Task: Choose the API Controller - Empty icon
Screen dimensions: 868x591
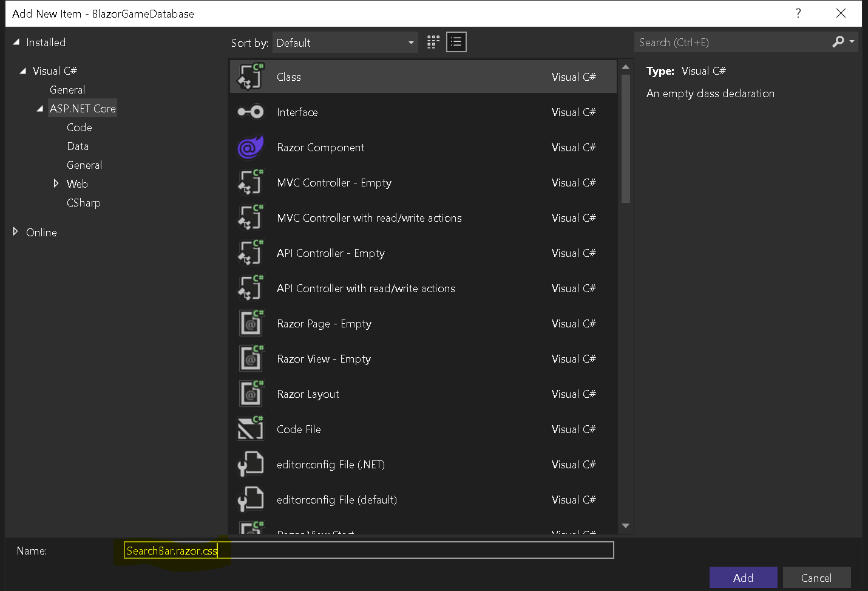Action: [250, 253]
